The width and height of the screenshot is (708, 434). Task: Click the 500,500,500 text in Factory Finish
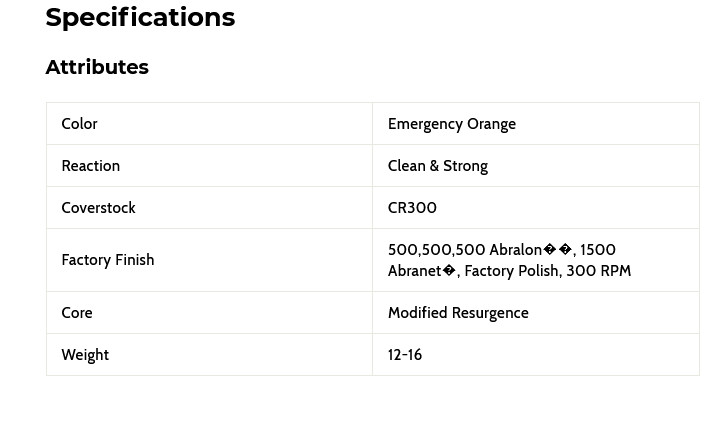(x=436, y=250)
